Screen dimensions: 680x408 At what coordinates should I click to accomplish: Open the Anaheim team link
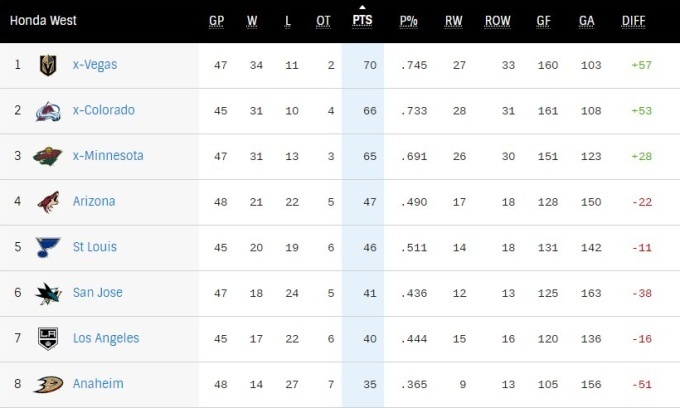point(98,384)
